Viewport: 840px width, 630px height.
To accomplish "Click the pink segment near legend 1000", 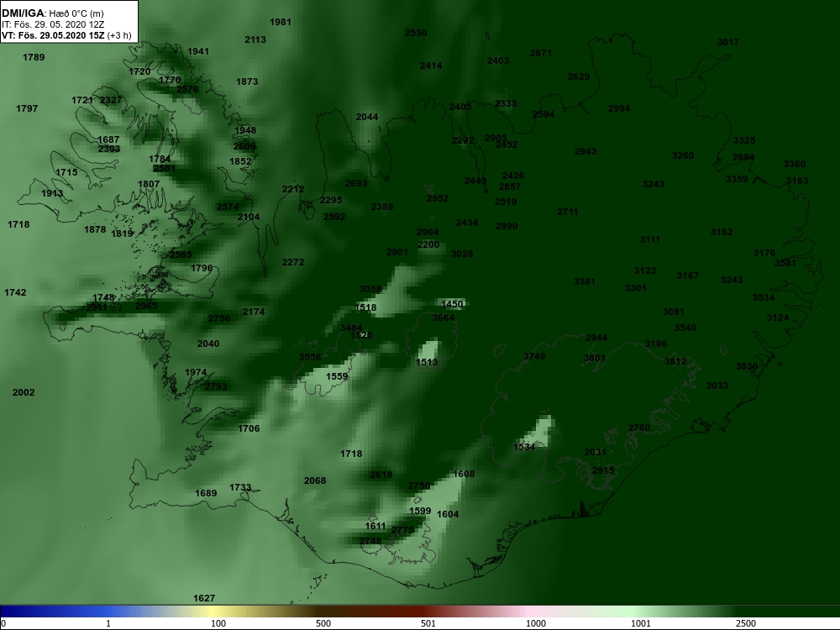I will (528, 612).
